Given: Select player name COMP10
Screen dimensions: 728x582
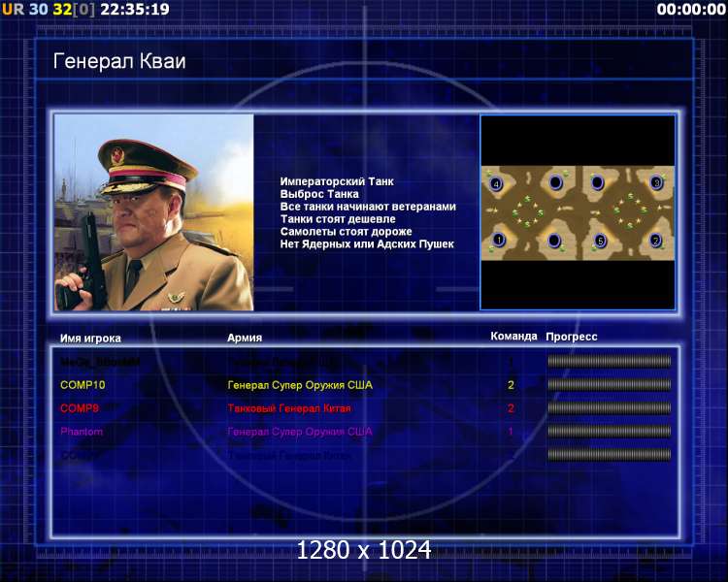Looking at the screenshot, I should point(83,385).
